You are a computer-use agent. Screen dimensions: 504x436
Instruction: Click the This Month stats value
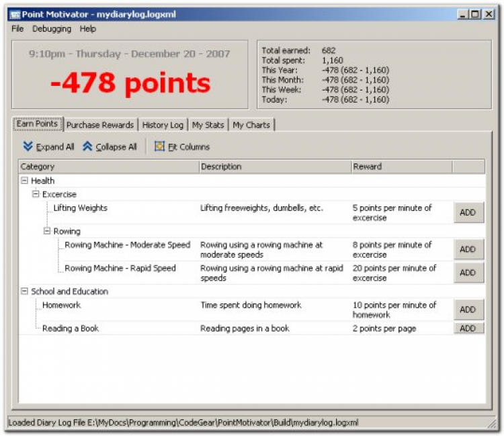pyautogui.click(x=355, y=80)
